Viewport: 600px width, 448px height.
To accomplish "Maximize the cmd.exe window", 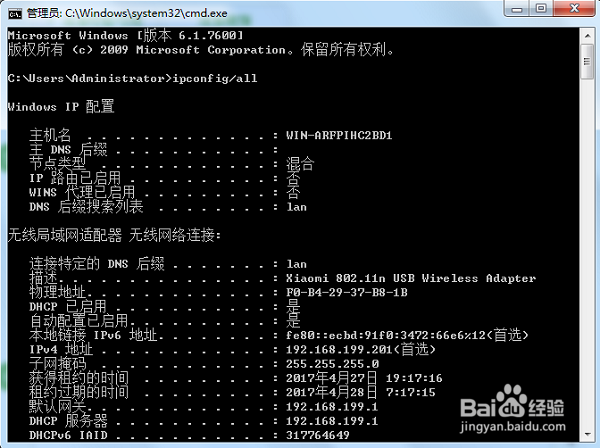I will (541, 8).
